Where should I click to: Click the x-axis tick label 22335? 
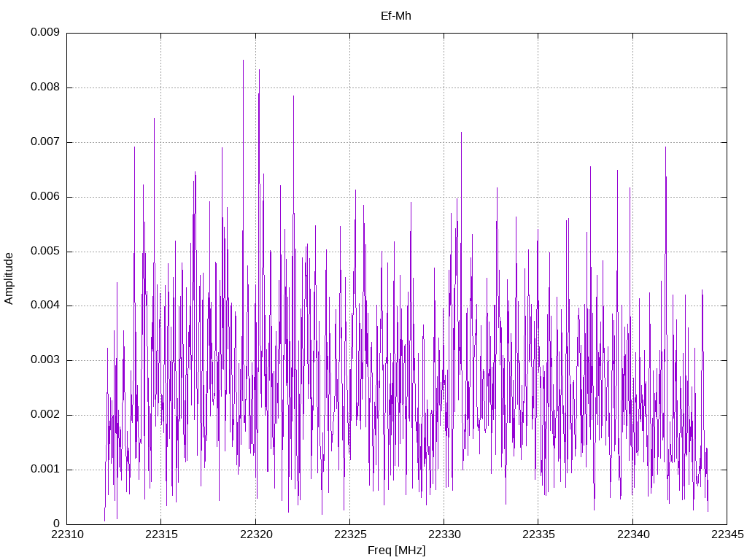539,534
